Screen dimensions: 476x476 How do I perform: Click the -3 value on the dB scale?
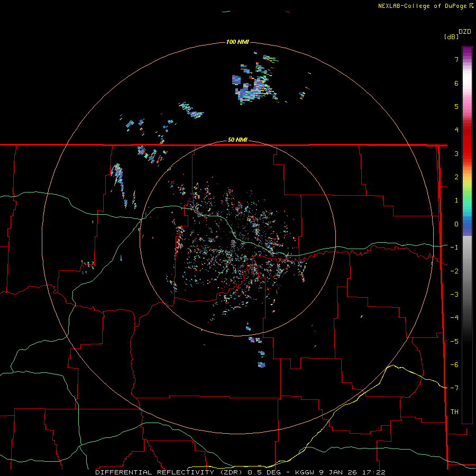pos(454,295)
